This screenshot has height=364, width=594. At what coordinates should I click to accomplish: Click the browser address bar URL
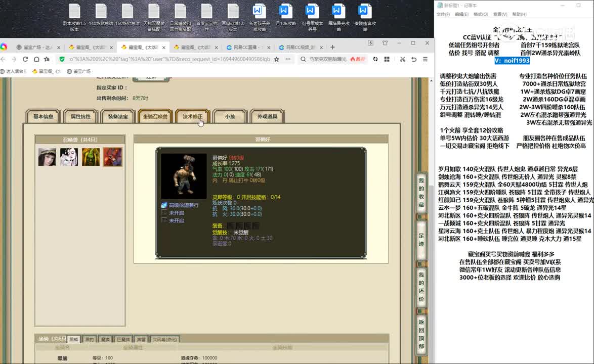[169, 59]
